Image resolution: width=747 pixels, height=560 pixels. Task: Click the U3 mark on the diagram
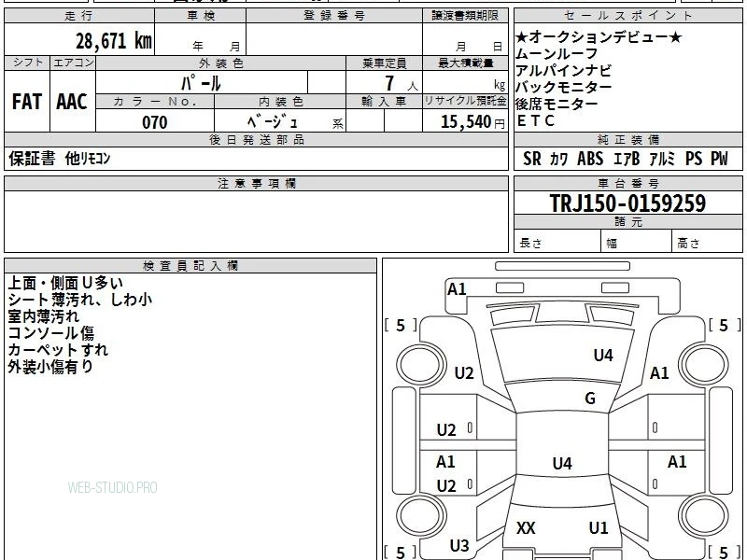pos(459,546)
